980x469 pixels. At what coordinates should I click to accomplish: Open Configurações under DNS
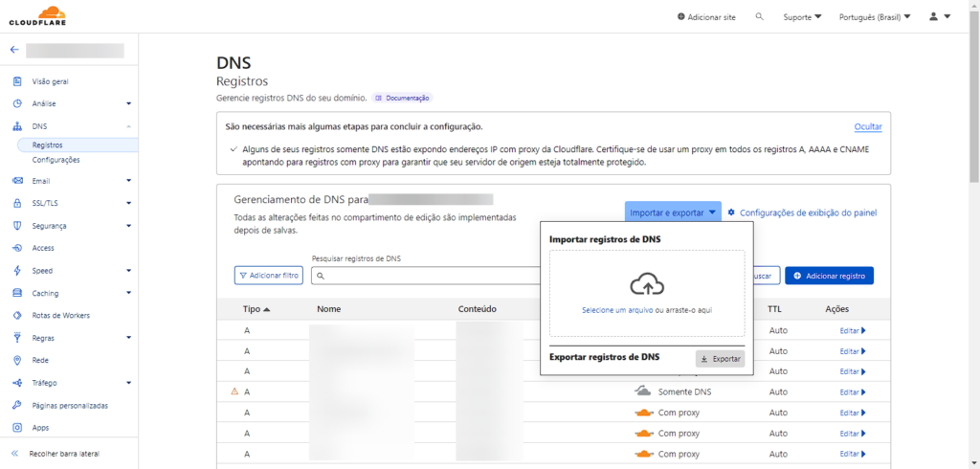pyautogui.click(x=56, y=160)
